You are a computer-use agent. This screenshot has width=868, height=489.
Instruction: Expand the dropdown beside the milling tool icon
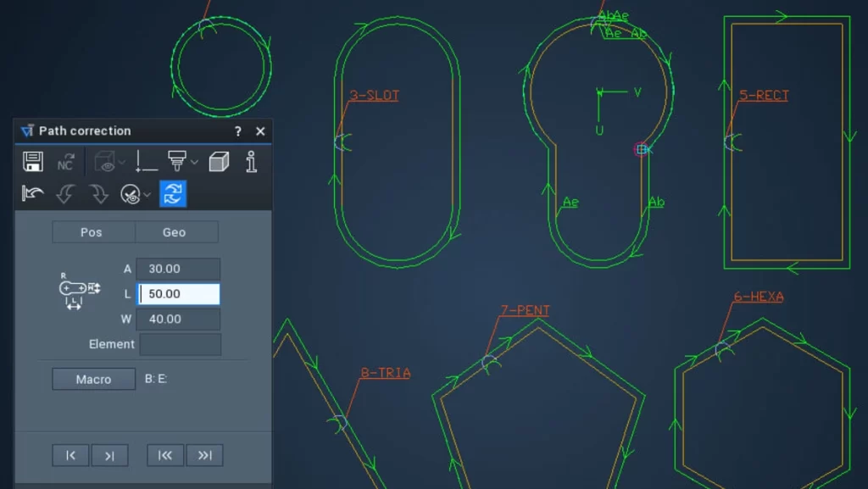pos(194,162)
